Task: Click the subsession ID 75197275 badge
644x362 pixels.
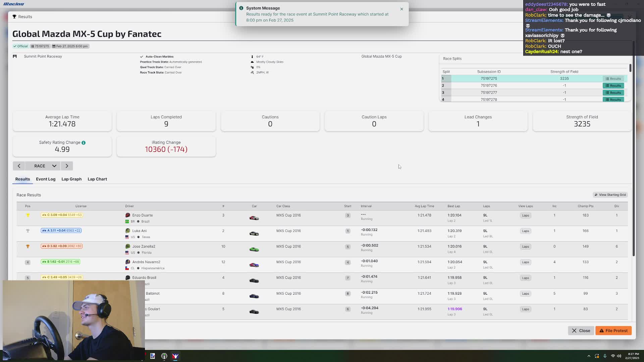Action: (40, 46)
